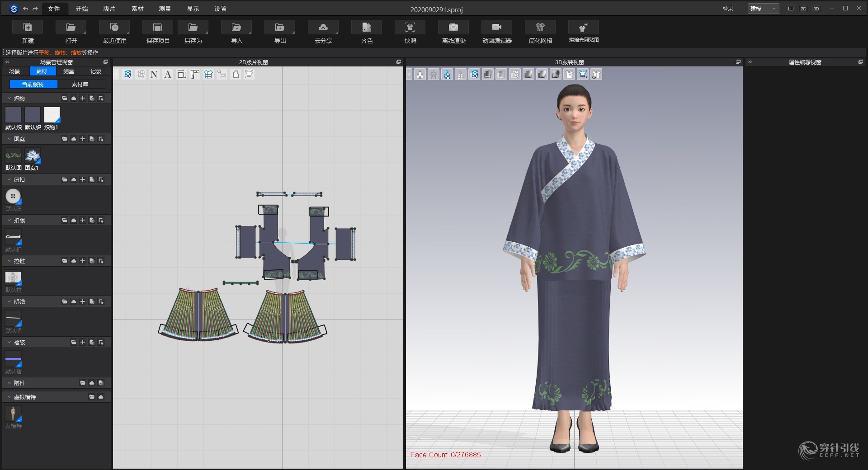Open the 云分享 (Cloud Share) function
This screenshot has height=470, width=868.
click(x=323, y=32)
